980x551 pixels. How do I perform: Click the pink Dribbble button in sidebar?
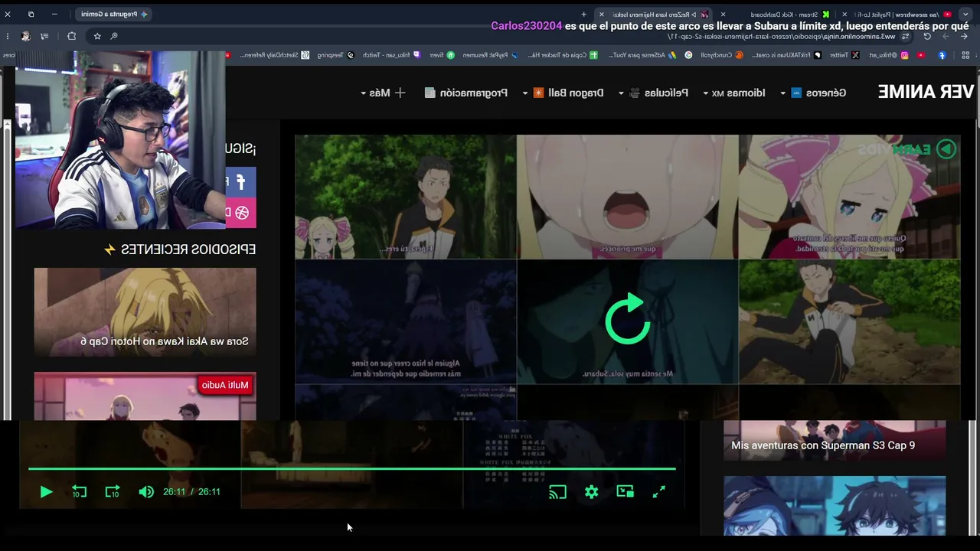tap(240, 213)
